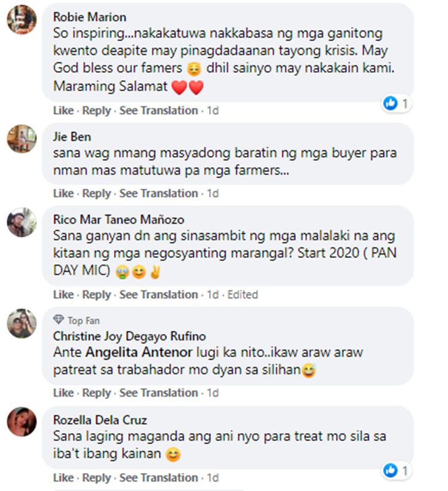
Task: Open the Rozella Dela Cruz name link
Action: 100,420
